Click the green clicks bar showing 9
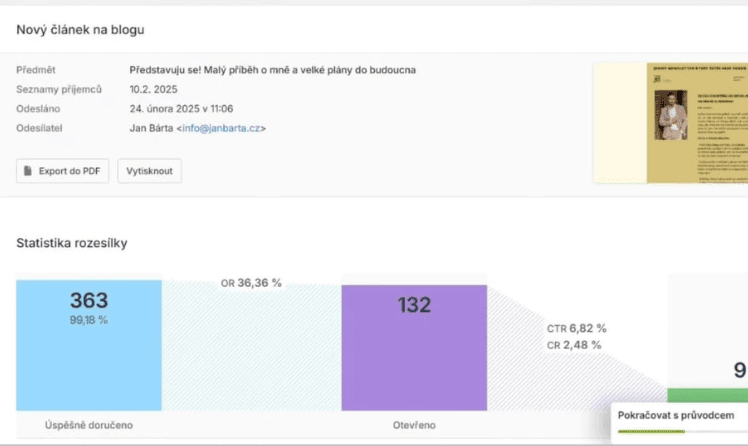This screenshot has height=446, width=748. pyautogui.click(x=707, y=396)
